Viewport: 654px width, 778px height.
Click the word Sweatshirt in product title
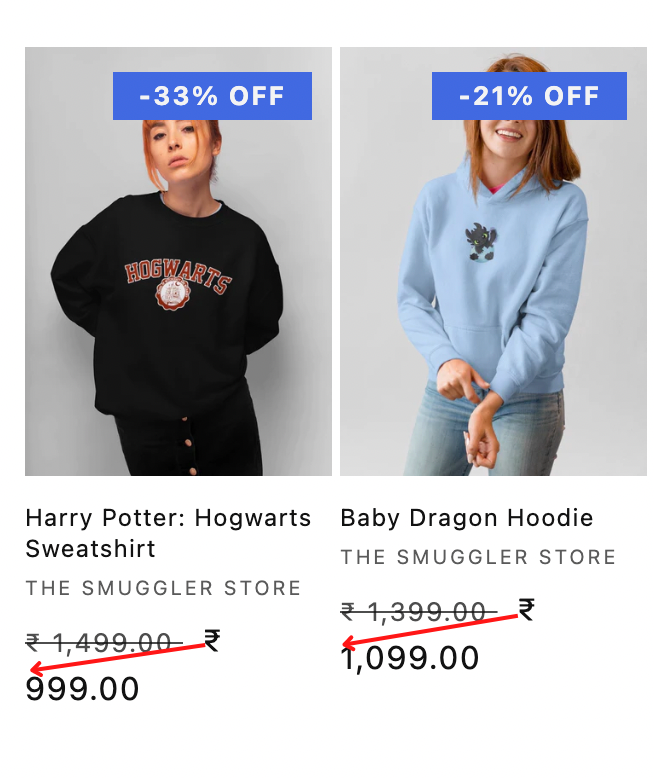tap(90, 549)
